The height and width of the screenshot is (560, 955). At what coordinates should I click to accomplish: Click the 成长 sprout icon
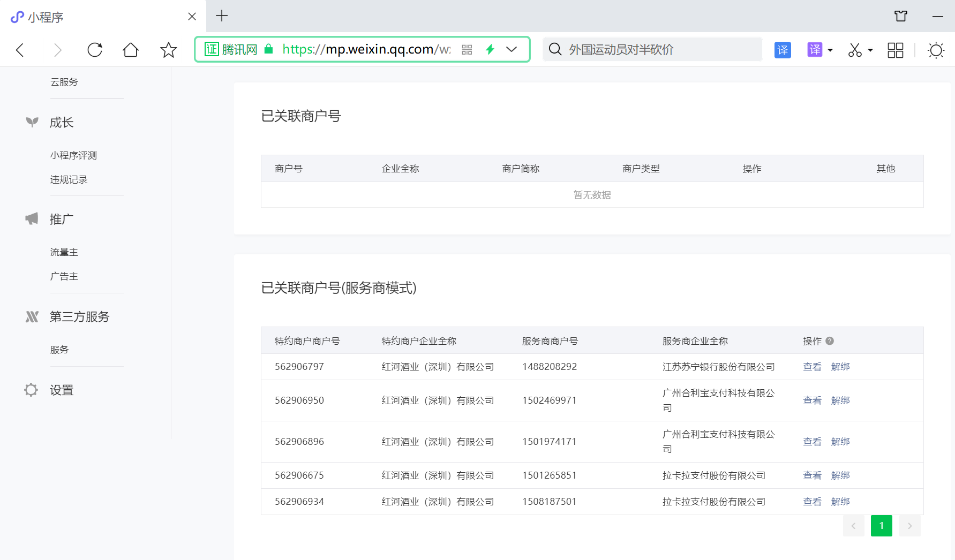pyautogui.click(x=32, y=122)
